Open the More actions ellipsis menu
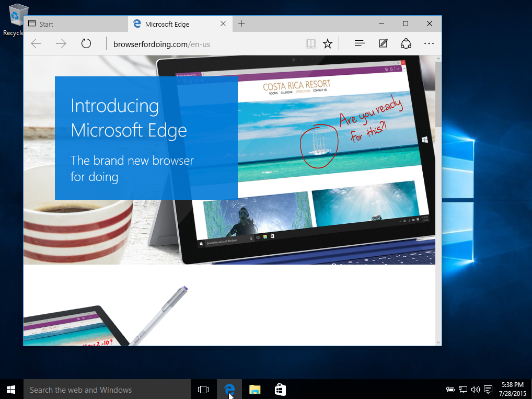 429,44
